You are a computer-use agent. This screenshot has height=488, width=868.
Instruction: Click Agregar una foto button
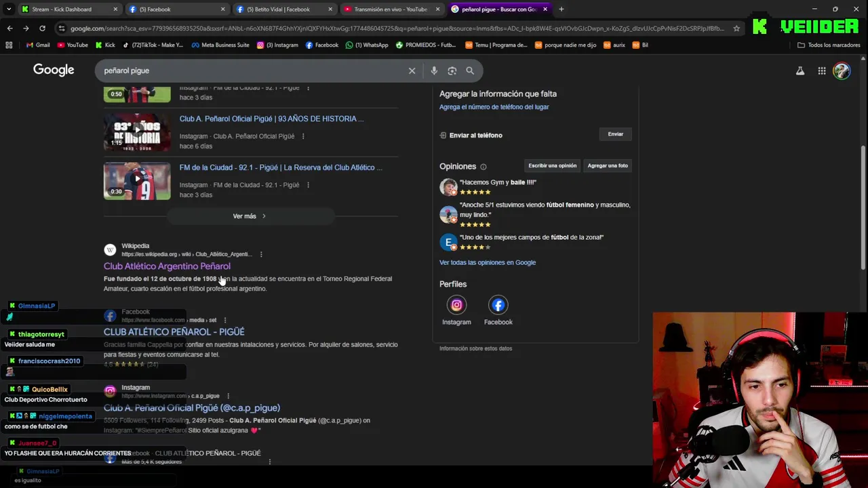pos(608,165)
